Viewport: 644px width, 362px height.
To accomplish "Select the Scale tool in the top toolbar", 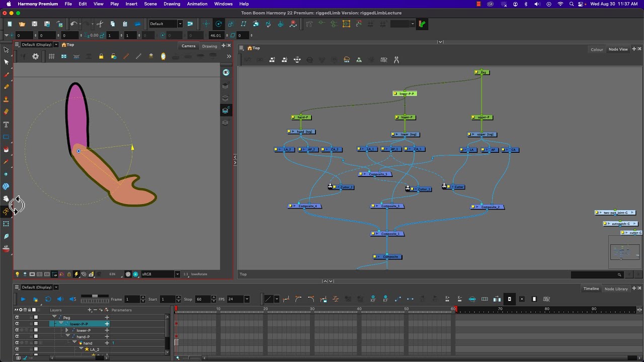I will click(231, 24).
